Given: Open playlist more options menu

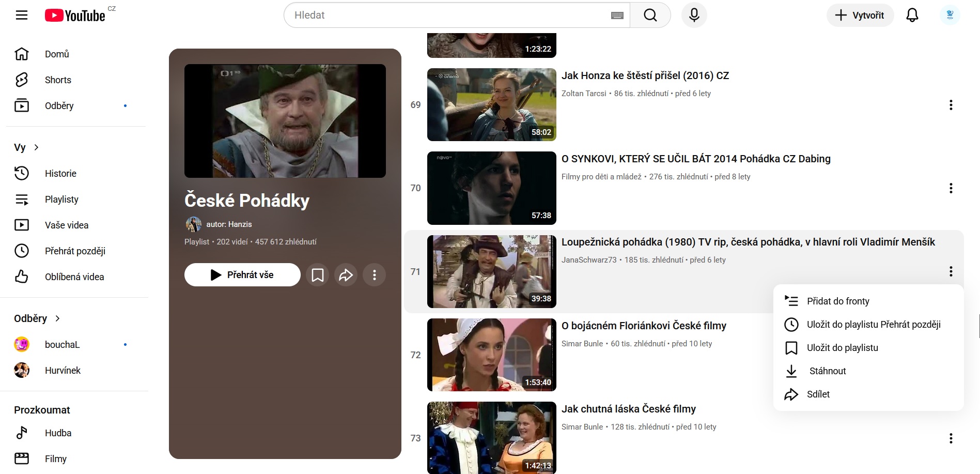Looking at the screenshot, I should 374,275.
